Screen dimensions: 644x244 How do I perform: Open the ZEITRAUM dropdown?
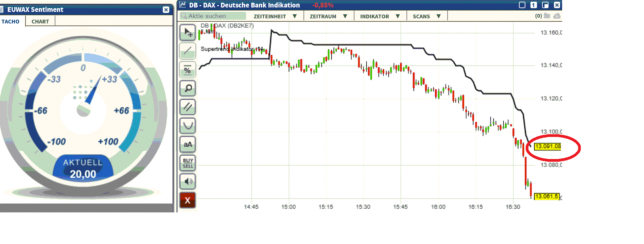(328, 16)
